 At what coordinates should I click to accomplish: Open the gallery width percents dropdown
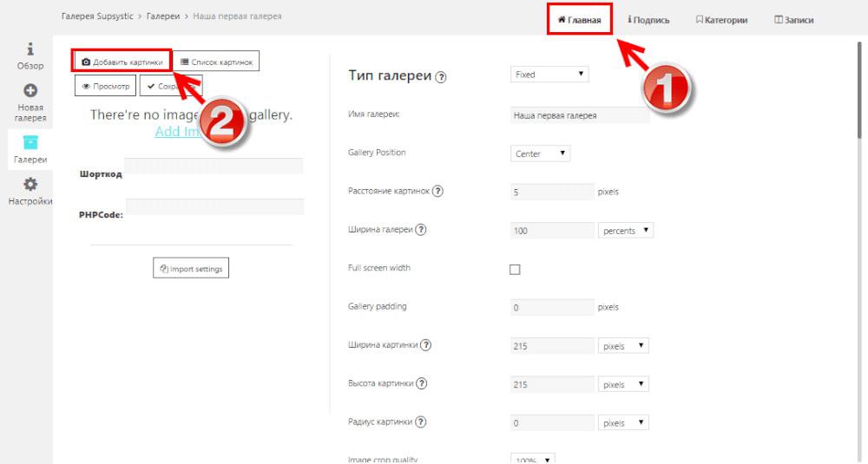626,230
